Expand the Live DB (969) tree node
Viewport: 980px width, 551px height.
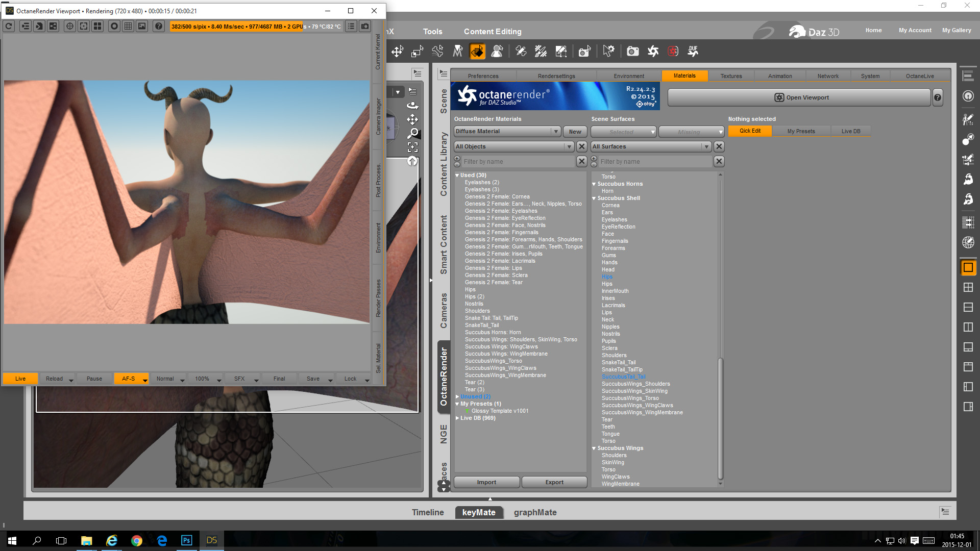point(457,418)
